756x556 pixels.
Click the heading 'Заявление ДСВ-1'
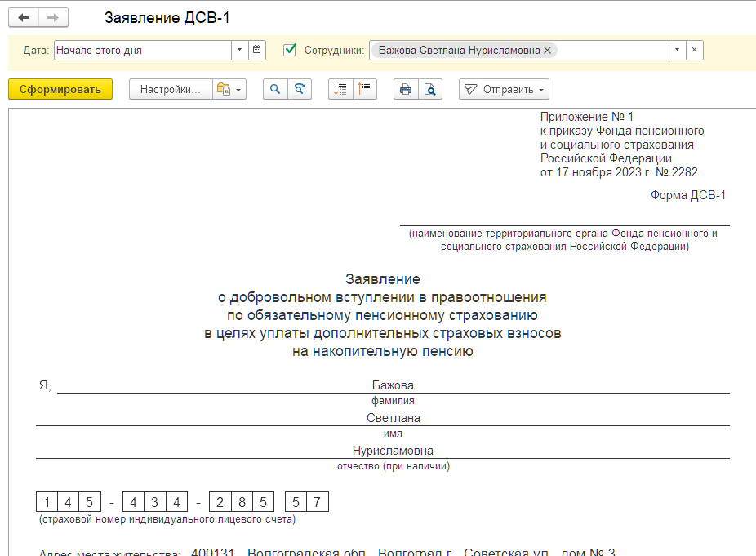pos(167,18)
